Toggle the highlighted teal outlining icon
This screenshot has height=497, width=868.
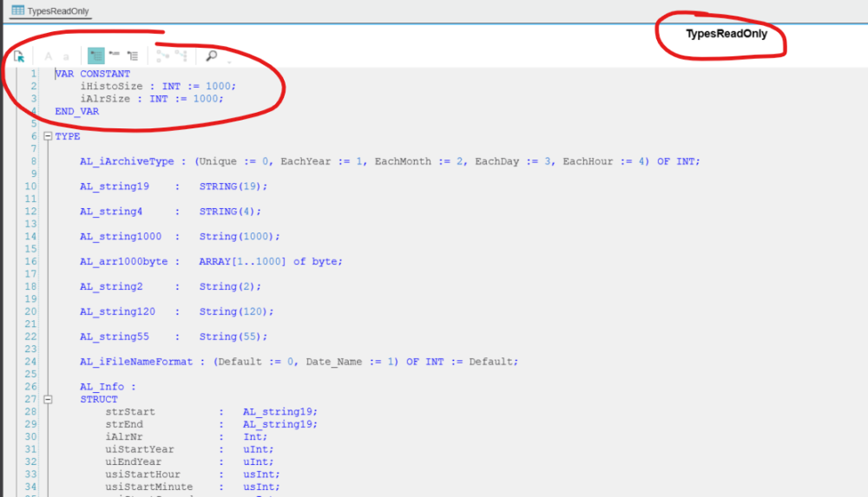[95, 56]
